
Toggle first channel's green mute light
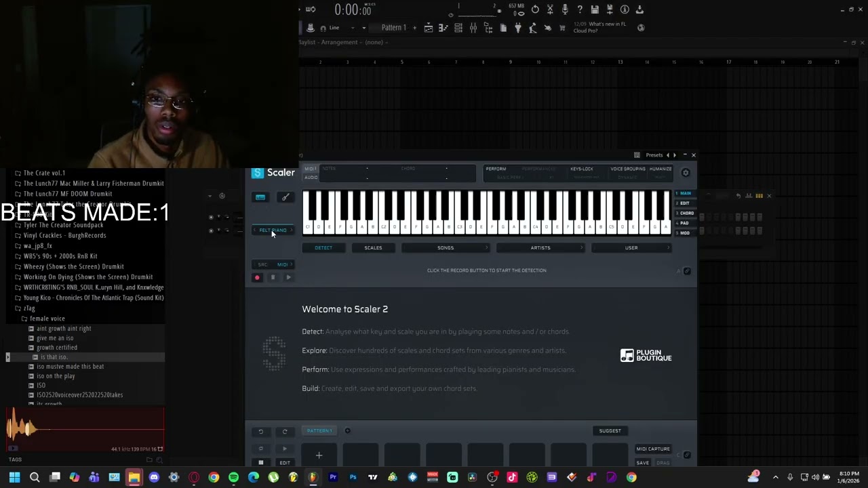pyautogui.click(x=211, y=218)
